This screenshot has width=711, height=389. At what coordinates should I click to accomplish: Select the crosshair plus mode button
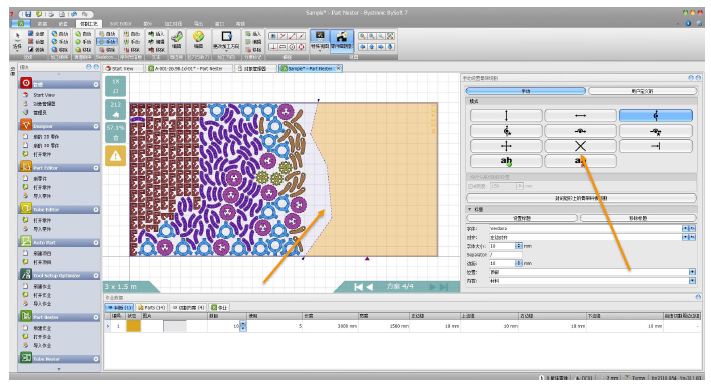click(x=506, y=146)
